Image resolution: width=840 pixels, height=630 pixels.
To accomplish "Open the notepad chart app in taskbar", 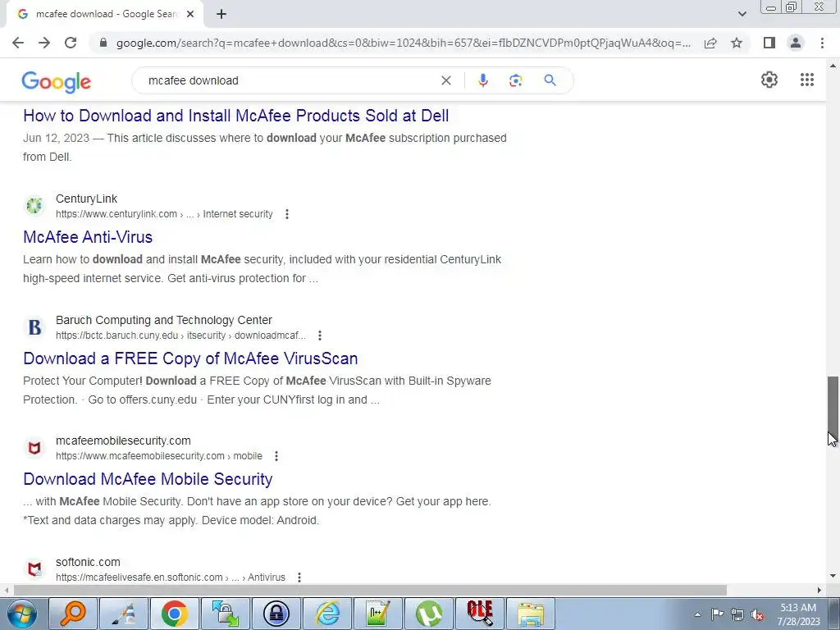I will pyautogui.click(x=377, y=614).
